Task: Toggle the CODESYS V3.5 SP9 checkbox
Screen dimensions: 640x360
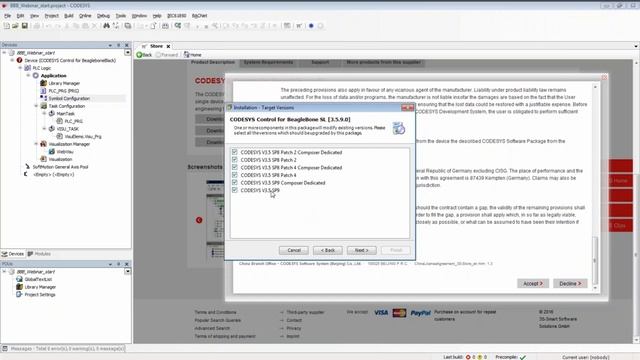Action: tap(235, 190)
